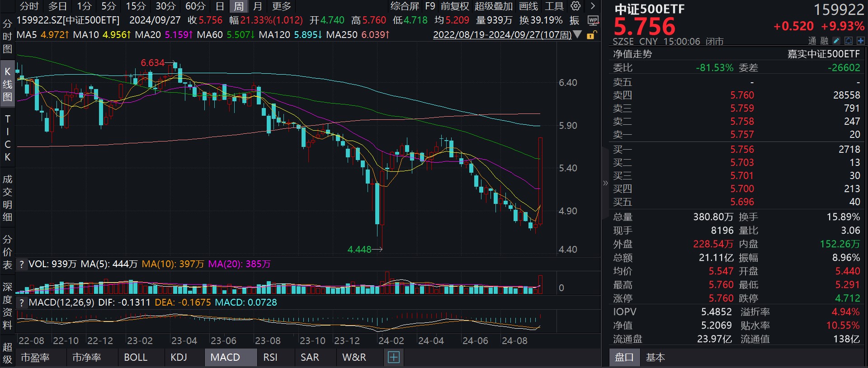Click the bell price alert icon
This screenshot has height=368, width=868.
(849, 41)
